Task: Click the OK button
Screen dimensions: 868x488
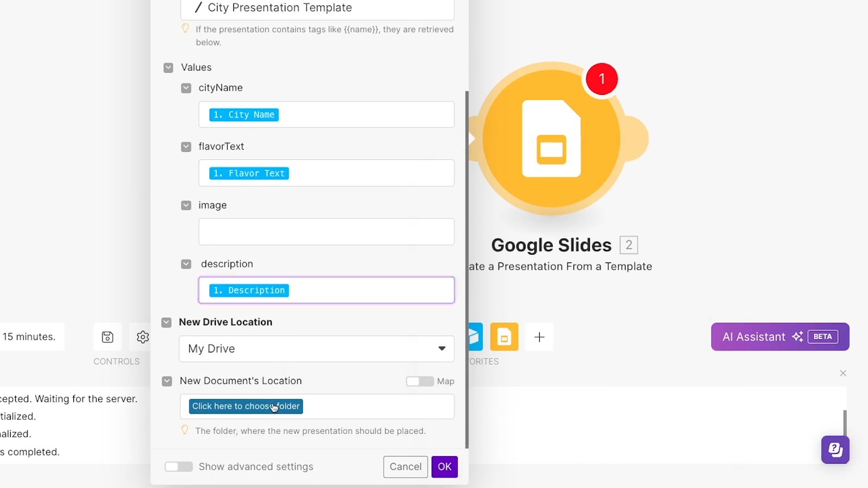Action: [x=445, y=467]
